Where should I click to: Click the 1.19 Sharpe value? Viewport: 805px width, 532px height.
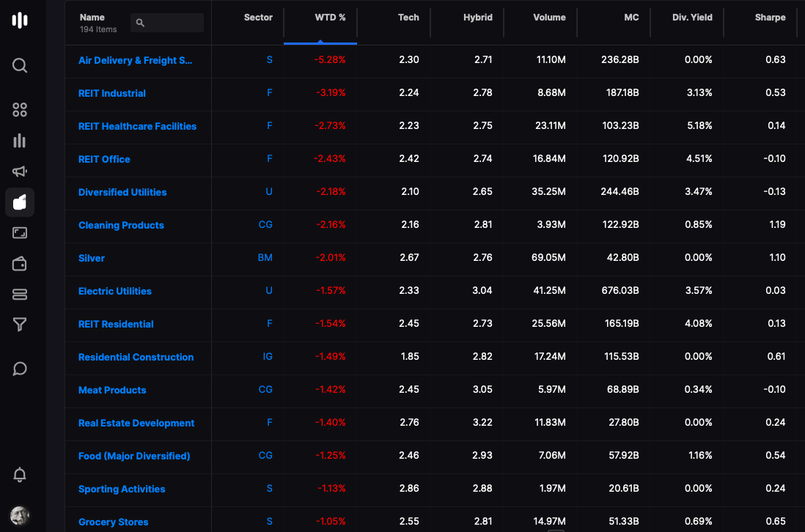click(777, 225)
